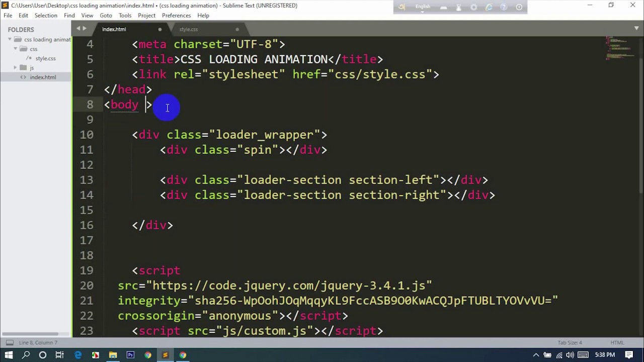This screenshot has height=362, width=644.
Task: Show hidden system tray icons
Action: point(536,355)
